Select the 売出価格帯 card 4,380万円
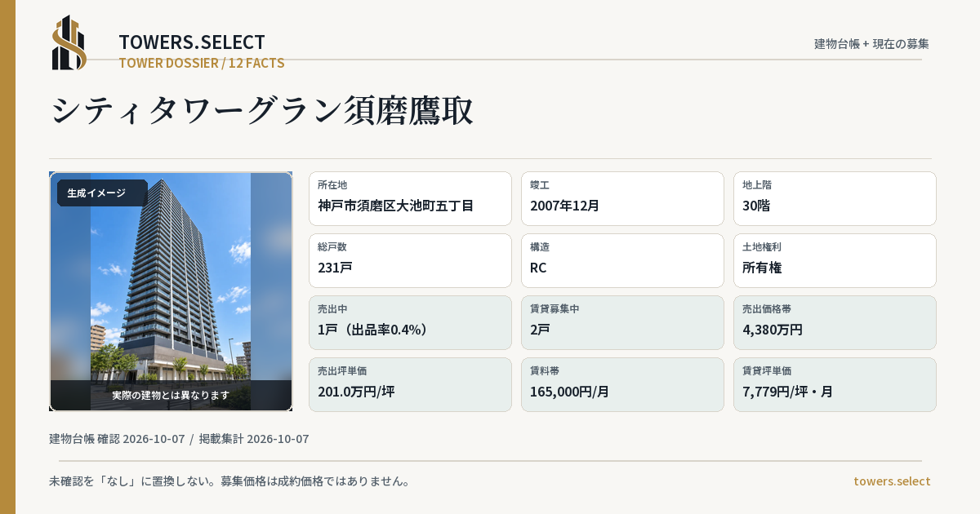The width and height of the screenshot is (980, 514). coord(835,322)
